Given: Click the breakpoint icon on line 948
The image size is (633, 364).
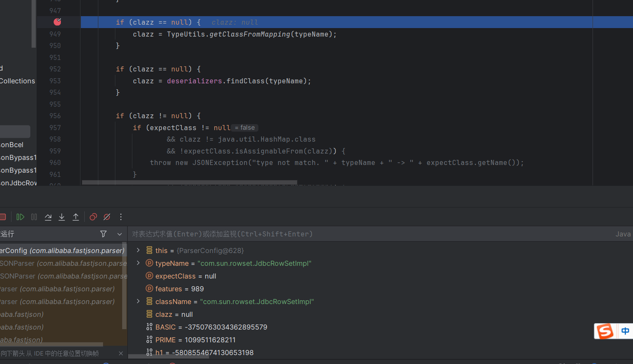Looking at the screenshot, I should pos(57,22).
